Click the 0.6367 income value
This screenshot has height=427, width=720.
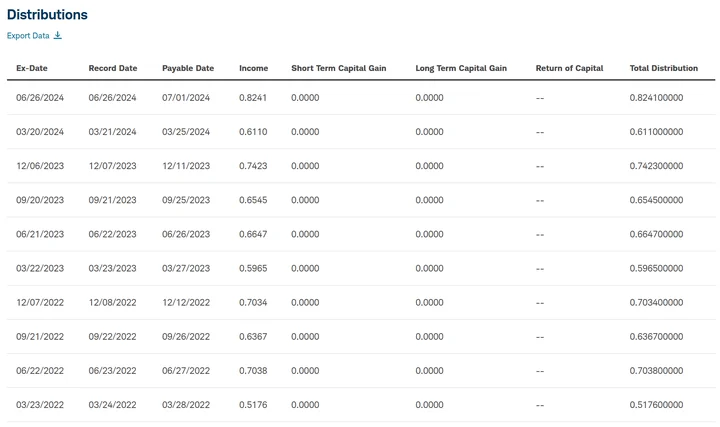point(253,337)
